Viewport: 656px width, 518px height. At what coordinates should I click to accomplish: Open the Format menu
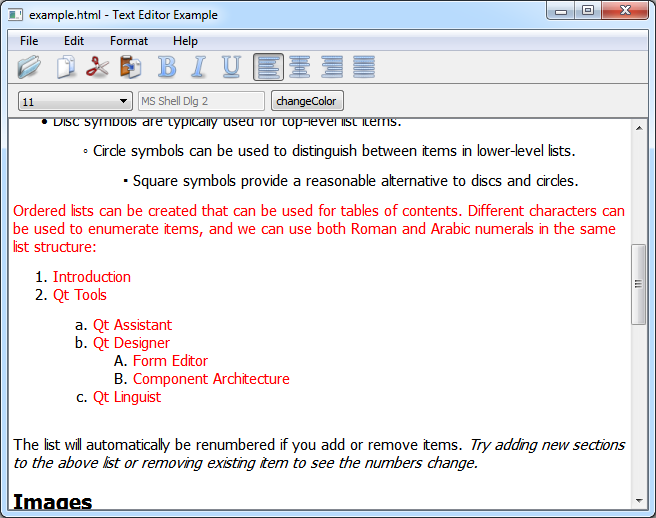coord(129,41)
